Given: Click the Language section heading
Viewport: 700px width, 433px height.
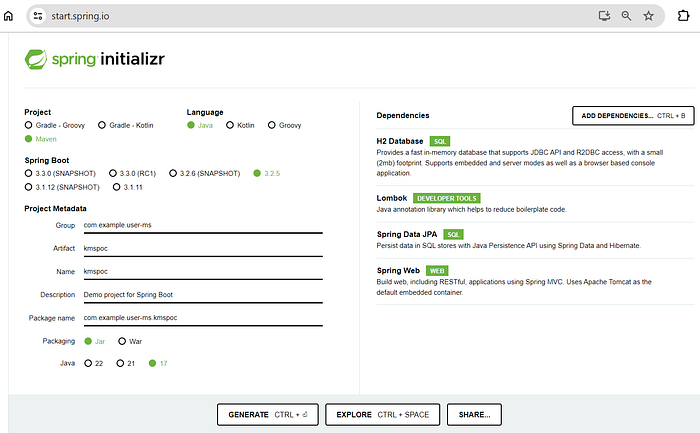Looking at the screenshot, I should 205,112.
